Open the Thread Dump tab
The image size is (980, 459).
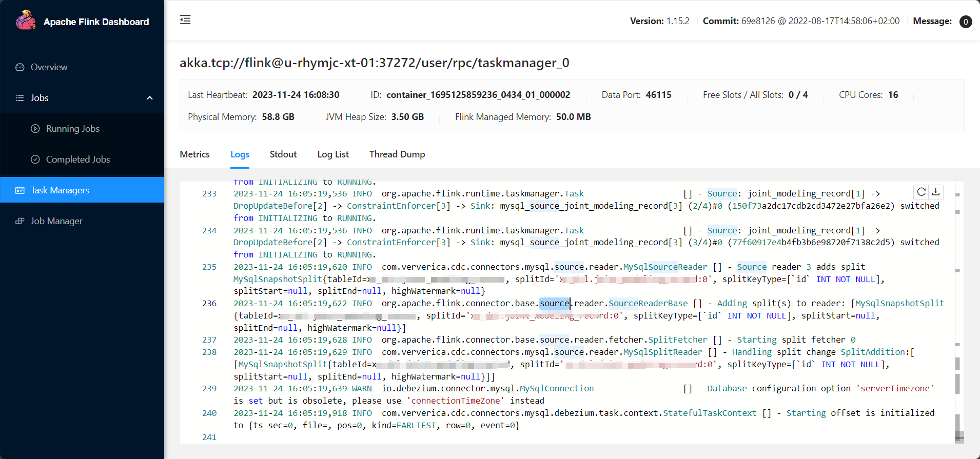click(397, 154)
